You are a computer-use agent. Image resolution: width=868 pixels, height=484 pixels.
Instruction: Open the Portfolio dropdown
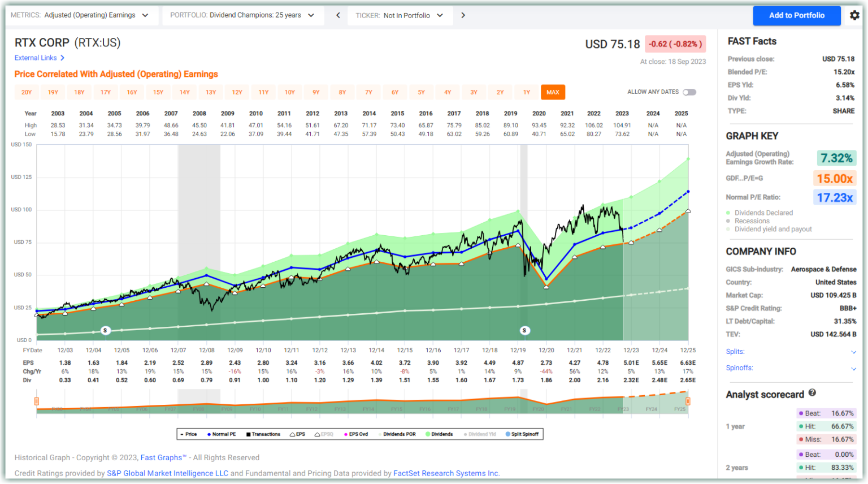(x=243, y=15)
